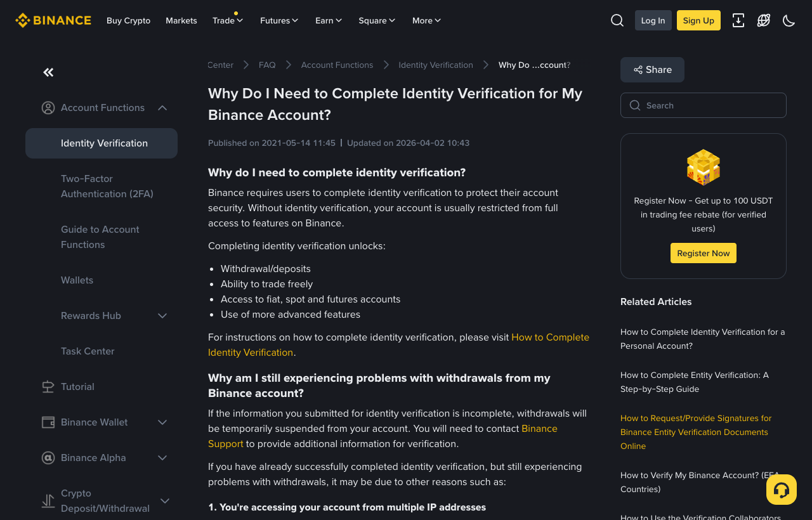Go to Identity Verification breadcrumb
The width and height of the screenshot is (812, 520).
click(x=436, y=65)
